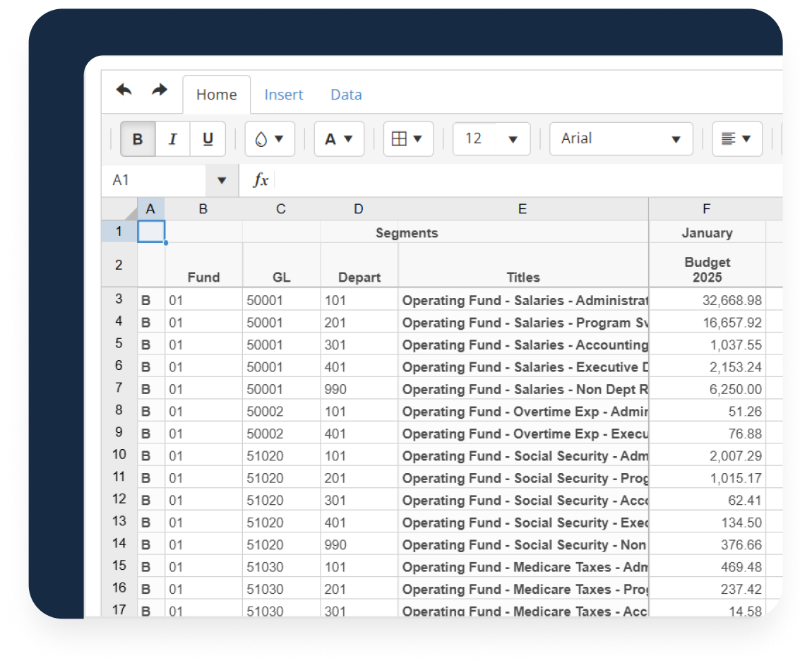Click the redo arrow icon
This screenshot has width=812, height=668.
tap(160, 90)
